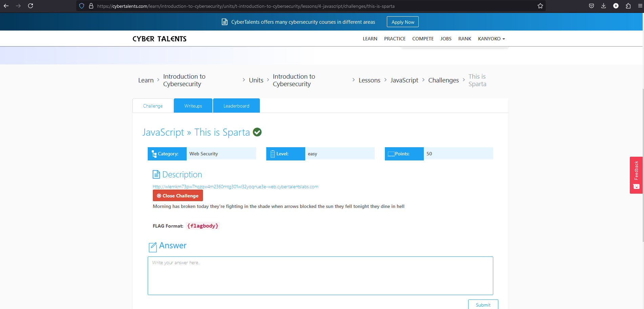Image resolution: width=644 pixels, height=309 pixels.
Task: Open the browser hamburger menu
Action: [x=640, y=6]
